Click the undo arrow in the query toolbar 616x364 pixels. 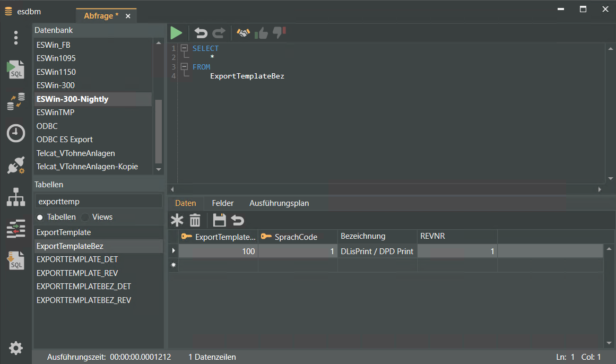click(201, 33)
